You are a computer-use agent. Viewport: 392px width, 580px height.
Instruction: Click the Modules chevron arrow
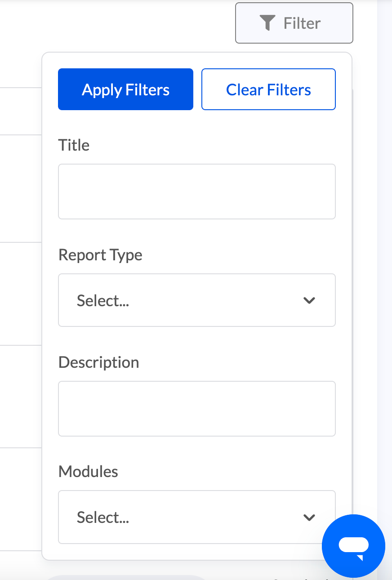309,518
